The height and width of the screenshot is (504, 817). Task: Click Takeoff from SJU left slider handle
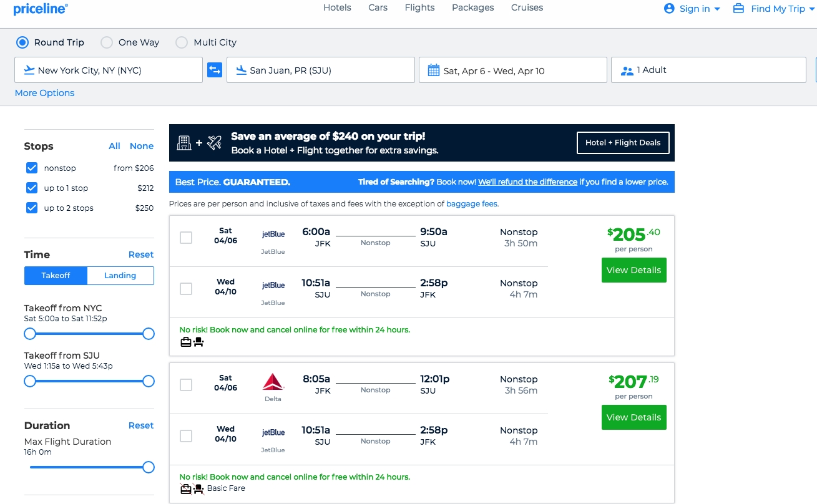tap(30, 381)
